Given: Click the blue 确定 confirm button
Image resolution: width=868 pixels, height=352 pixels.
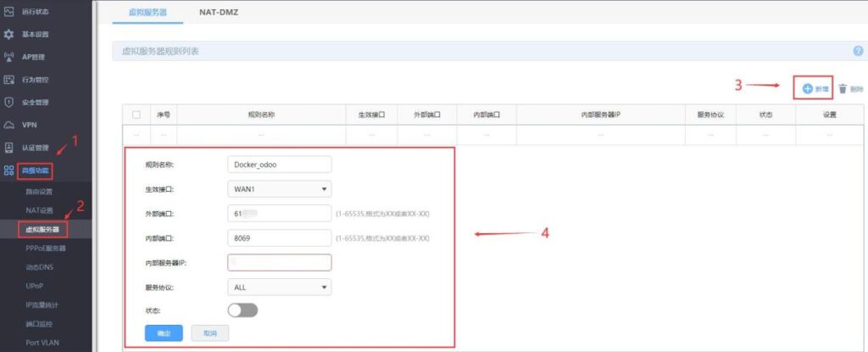Looking at the screenshot, I should 164,333.
